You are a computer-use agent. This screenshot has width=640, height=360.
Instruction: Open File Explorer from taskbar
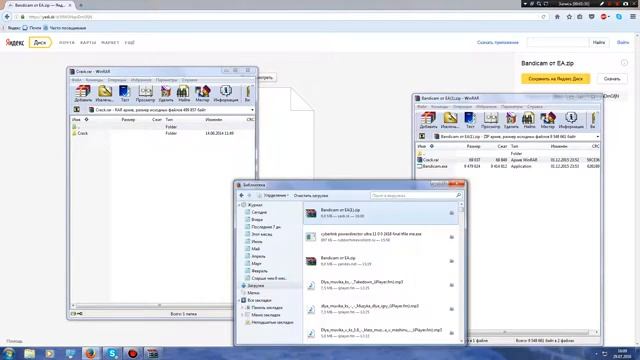point(29,353)
